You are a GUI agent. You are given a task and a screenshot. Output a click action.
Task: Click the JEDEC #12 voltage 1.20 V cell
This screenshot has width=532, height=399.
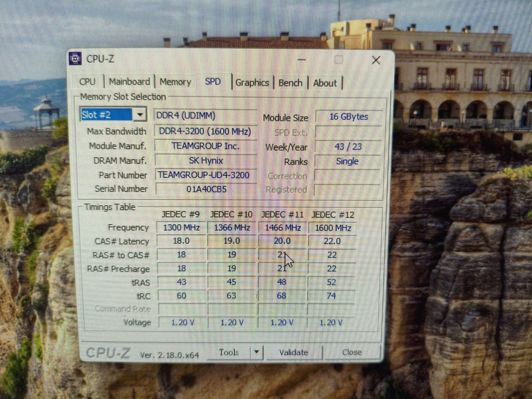tap(331, 323)
